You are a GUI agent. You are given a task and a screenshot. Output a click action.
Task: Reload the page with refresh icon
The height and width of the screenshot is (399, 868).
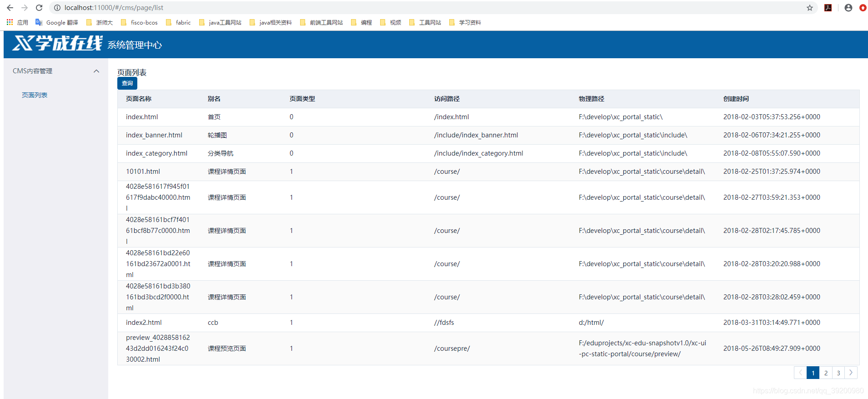point(39,8)
